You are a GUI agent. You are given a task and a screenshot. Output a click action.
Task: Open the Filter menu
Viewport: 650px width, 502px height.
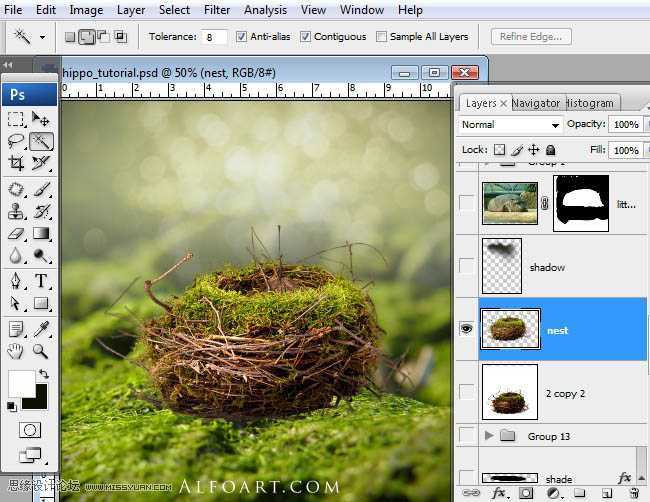tap(217, 10)
